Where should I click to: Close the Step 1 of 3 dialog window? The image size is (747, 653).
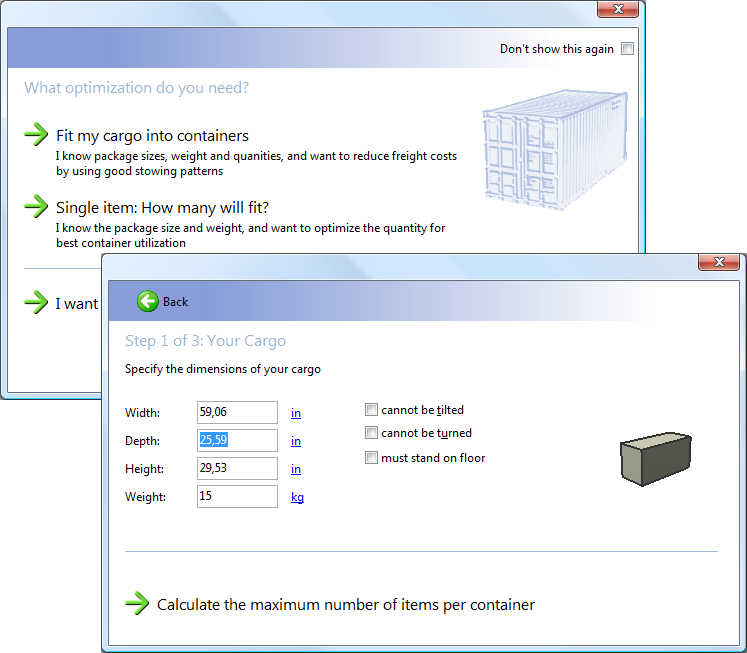718,262
